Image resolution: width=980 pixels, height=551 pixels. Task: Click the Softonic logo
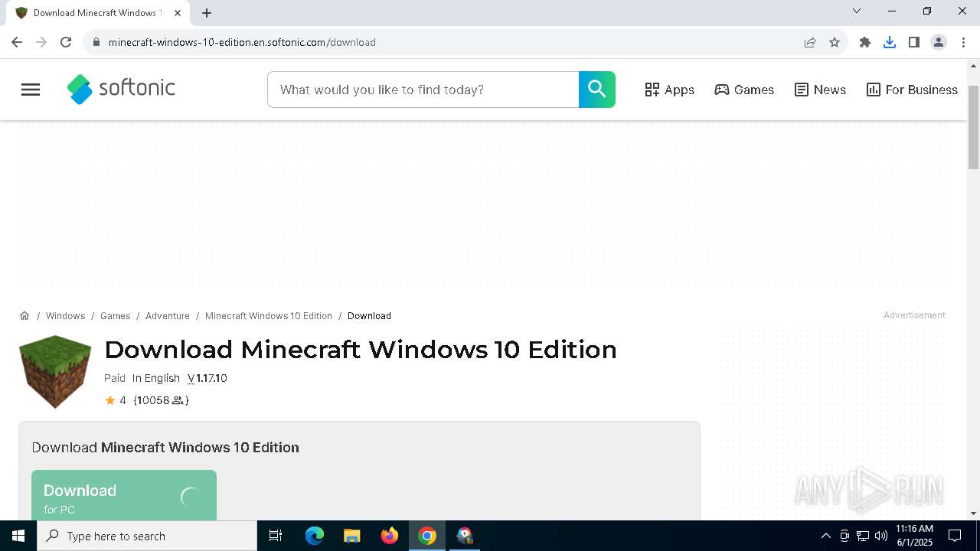pyautogui.click(x=121, y=89)
